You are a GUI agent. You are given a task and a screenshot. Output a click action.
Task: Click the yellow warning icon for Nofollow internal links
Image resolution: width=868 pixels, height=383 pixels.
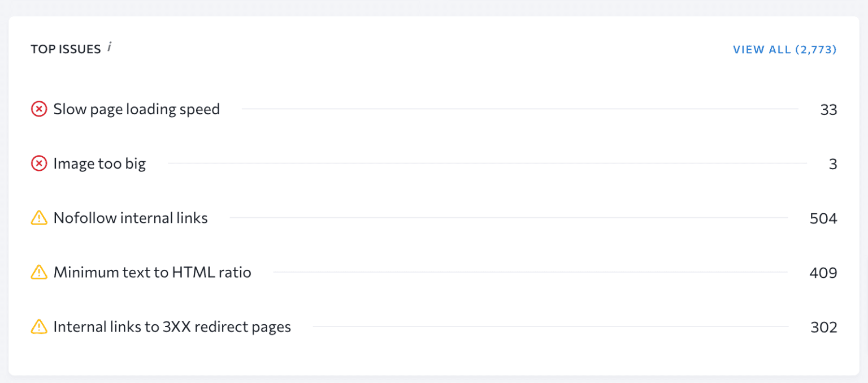(x=39, y=218)
